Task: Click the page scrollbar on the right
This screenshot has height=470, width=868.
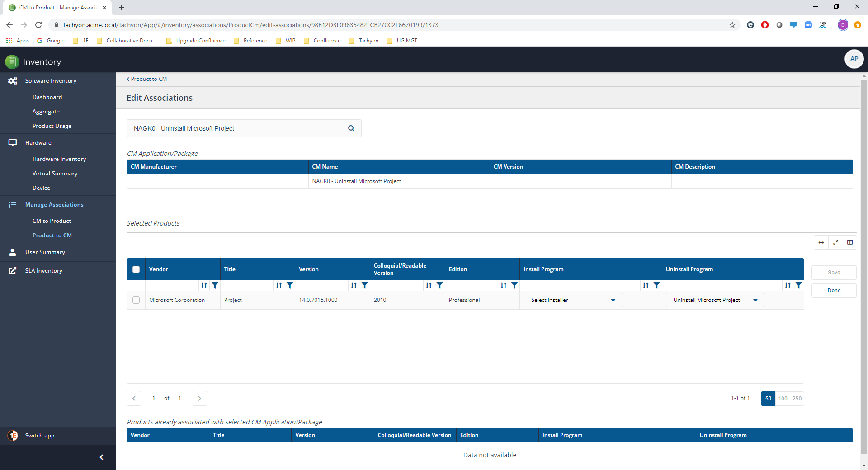Action: 864,266
